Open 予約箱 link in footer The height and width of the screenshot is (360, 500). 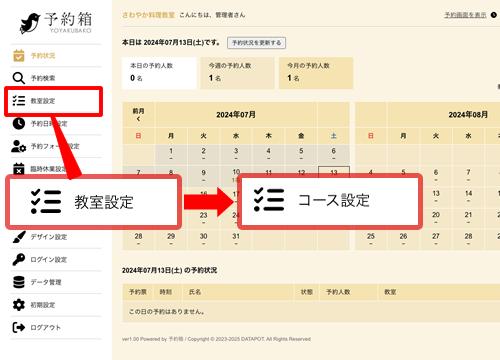[x=176, y=339]
